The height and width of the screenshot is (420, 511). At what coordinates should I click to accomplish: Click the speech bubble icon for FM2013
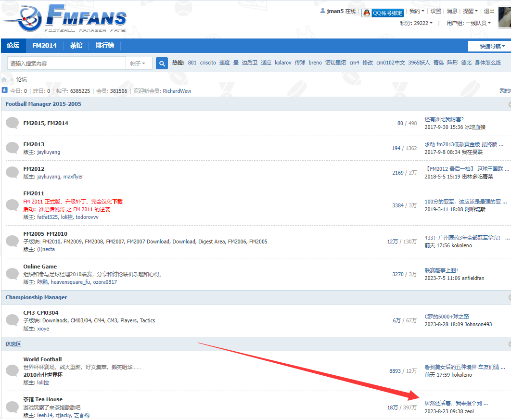[13, 148]
